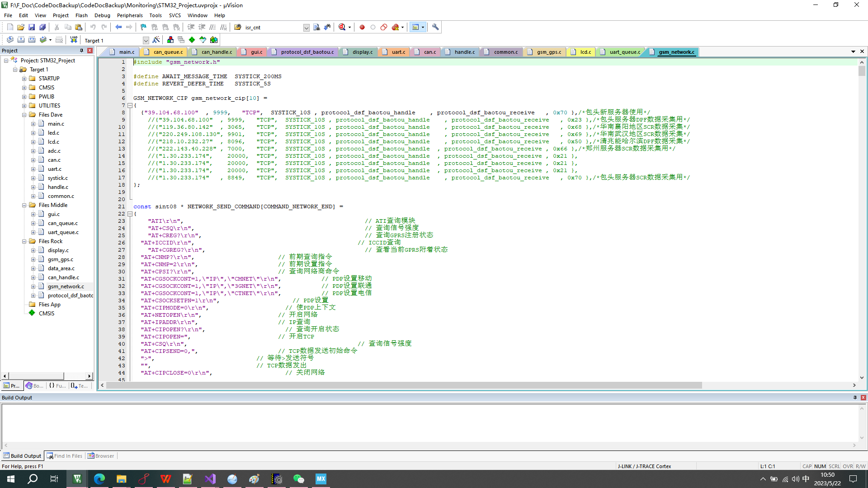The height and width of the screenshot is (488, 868).
Task: Expand the STARTUP folder
Action: tap(24, 79)
